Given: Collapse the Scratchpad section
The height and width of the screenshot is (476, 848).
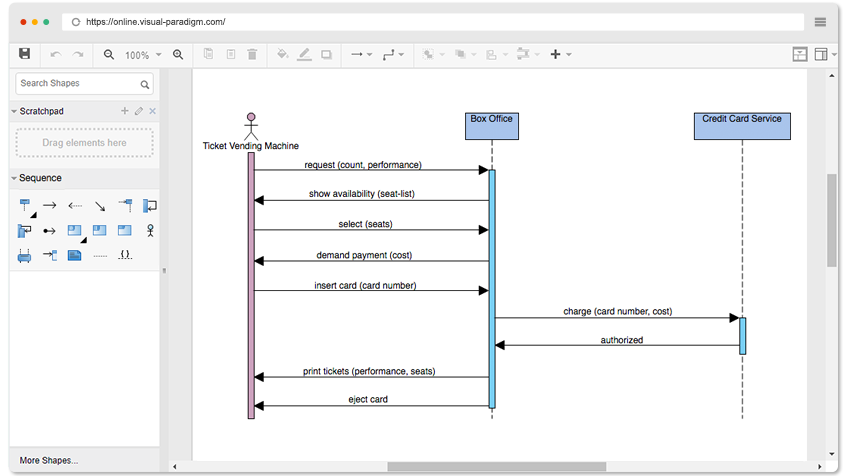Looking at the screenshot, I should [x=15, y=111].
